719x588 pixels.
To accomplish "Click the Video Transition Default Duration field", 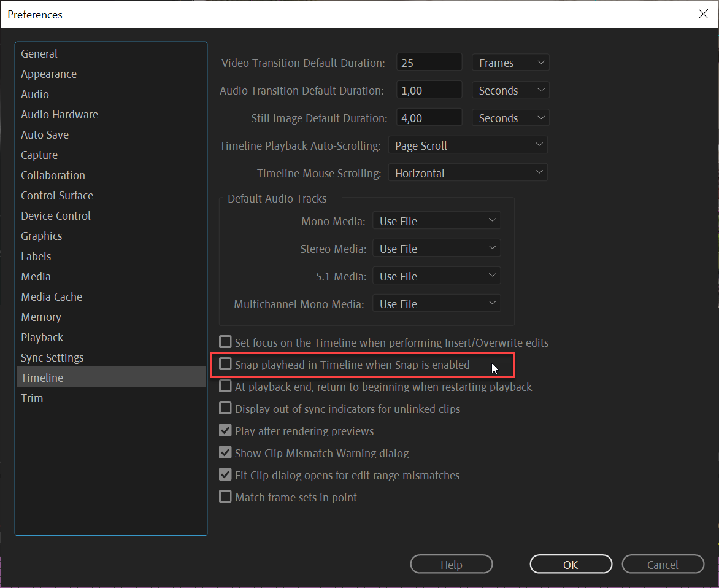I will [429, 61].
